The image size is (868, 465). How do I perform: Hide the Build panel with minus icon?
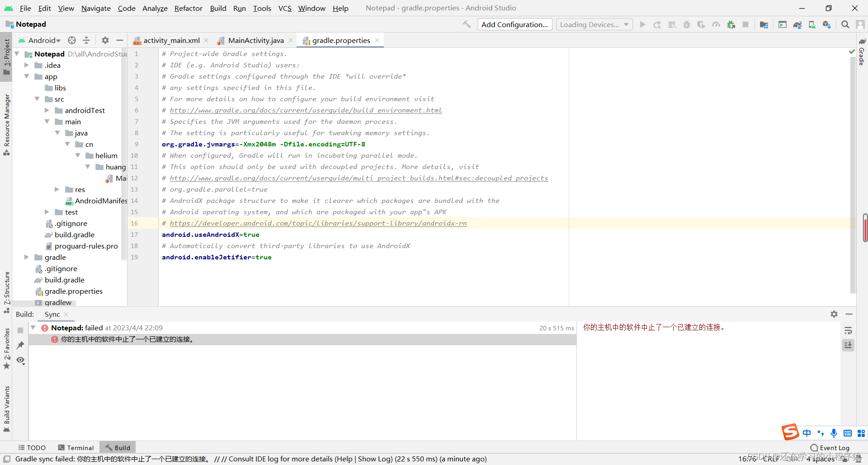coord(849,314)
